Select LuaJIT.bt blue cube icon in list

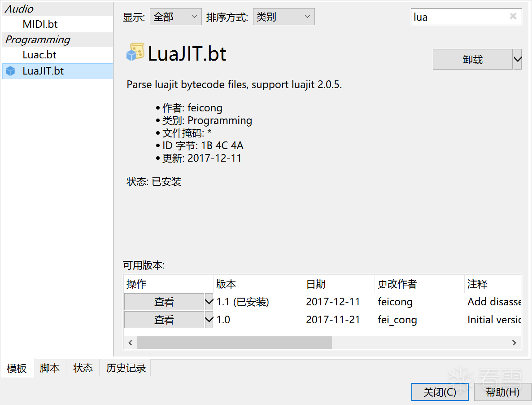pyautogui.click(x=10, y=71)
